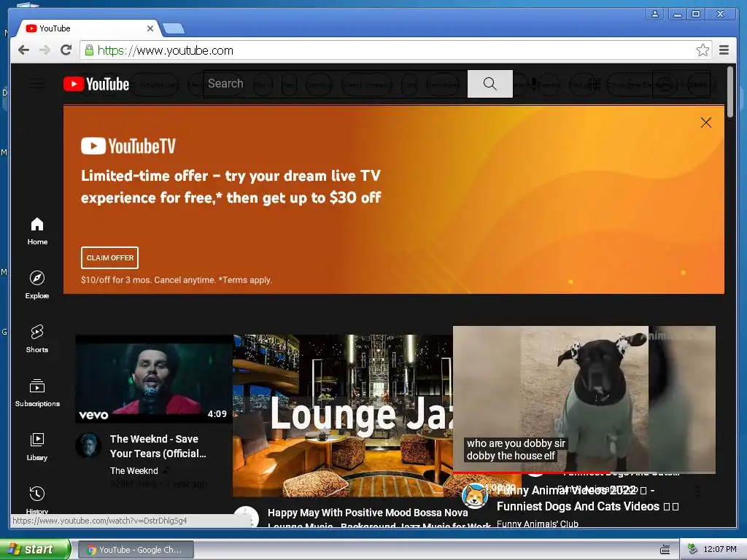The height and width of the screenshot is (560, 747).
Task: Click the YouTubeTV logo in banner
Action: pyautogui.click(x=128, y=146)
